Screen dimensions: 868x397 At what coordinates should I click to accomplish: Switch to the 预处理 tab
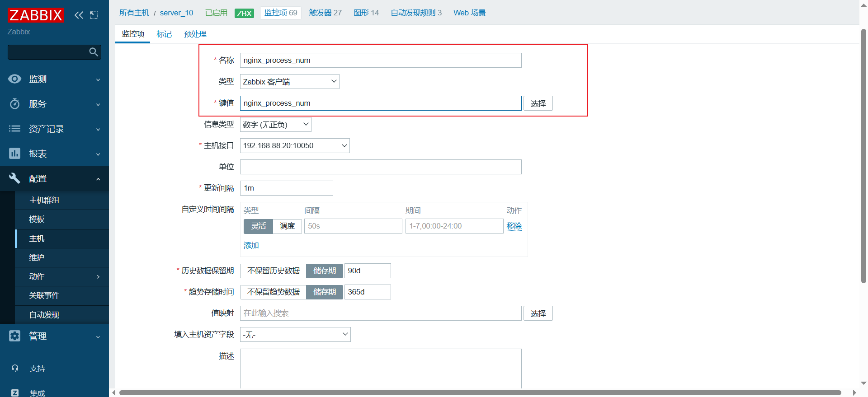pyautogui.click(x=195, y=34)
